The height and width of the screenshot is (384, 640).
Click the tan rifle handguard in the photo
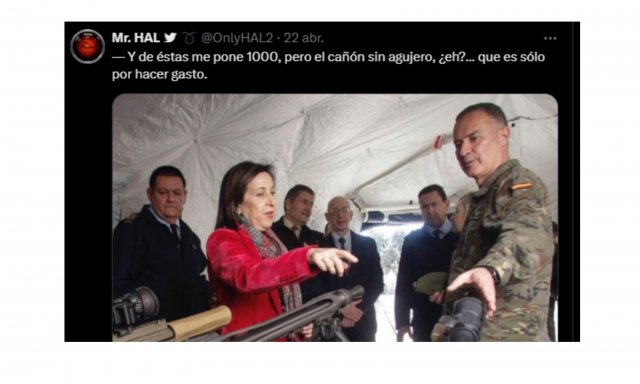click(x=199, y=322)
